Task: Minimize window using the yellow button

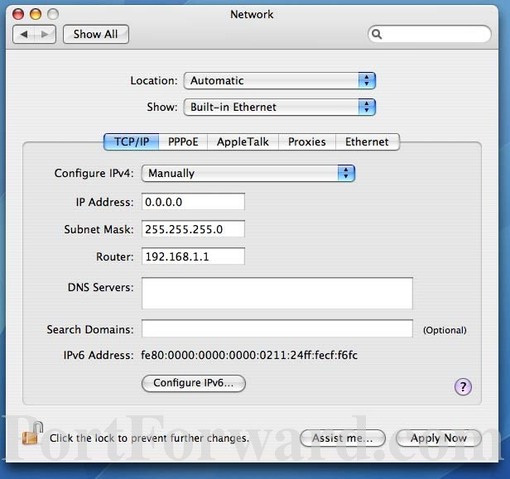Action: (35, 14)
